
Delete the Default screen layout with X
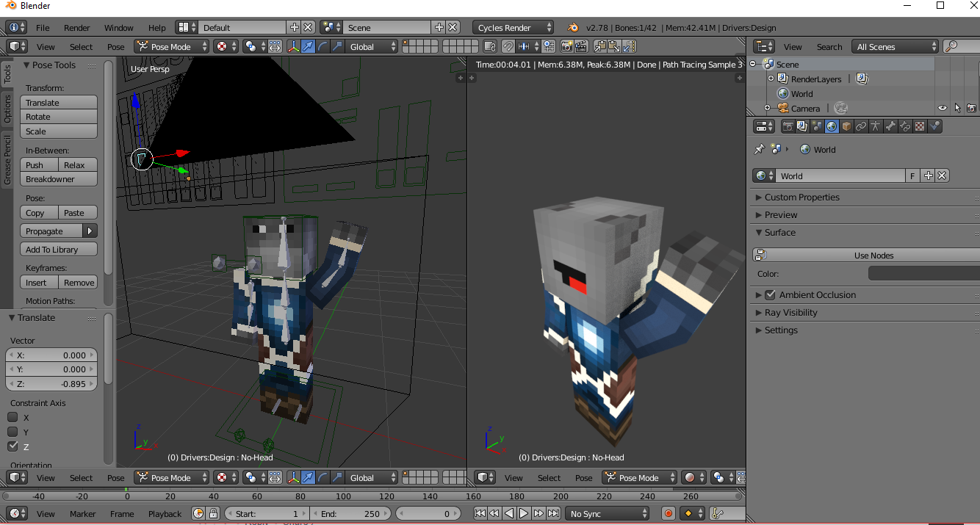pyautogui.click(x=308, y=27)
